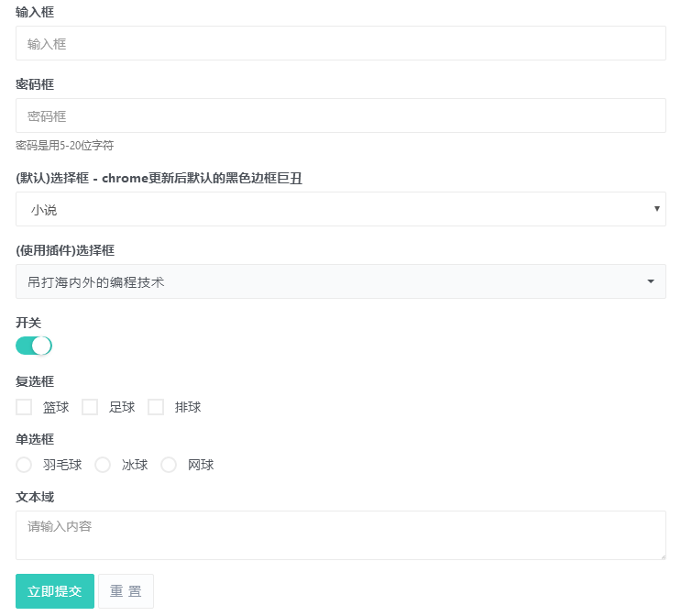Check the 排球 checkbox
The image size is (681, 616).
point(156,407)
